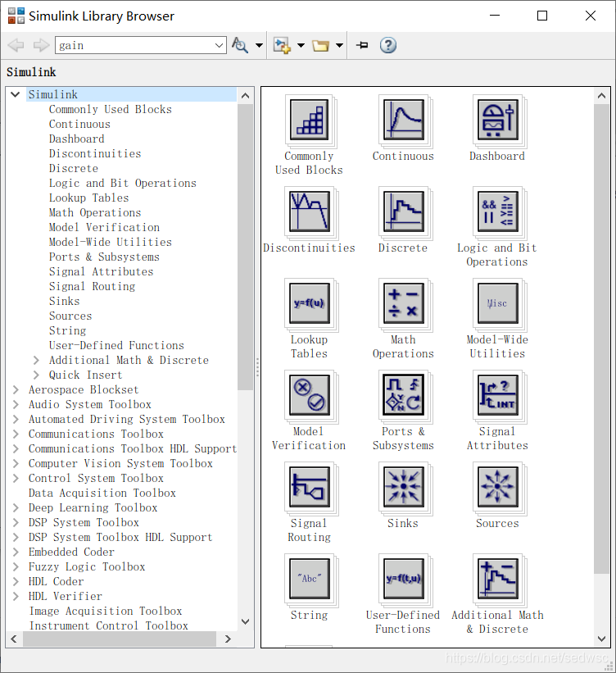Open the Model Verification library icon
This screenshot has width=616, height=673.
[x=310, y=397]
